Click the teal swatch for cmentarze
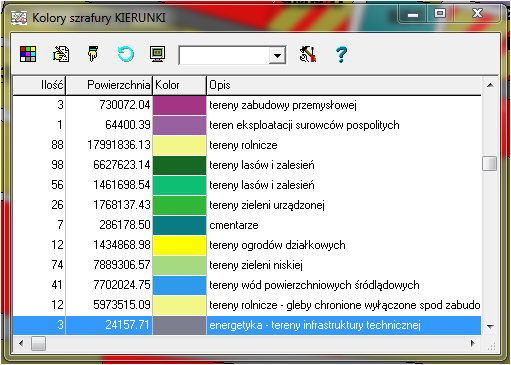 179,225
